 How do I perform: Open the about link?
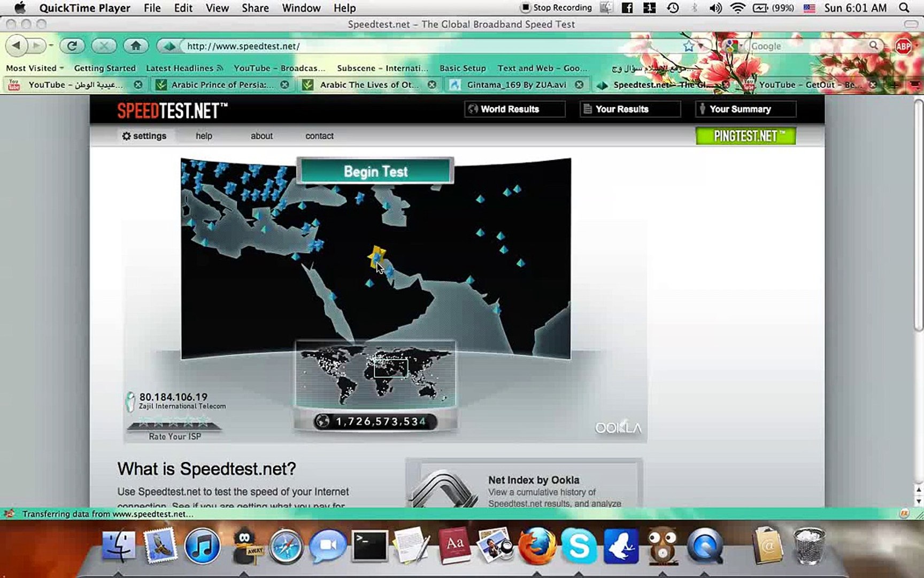(x=261, y=136)
